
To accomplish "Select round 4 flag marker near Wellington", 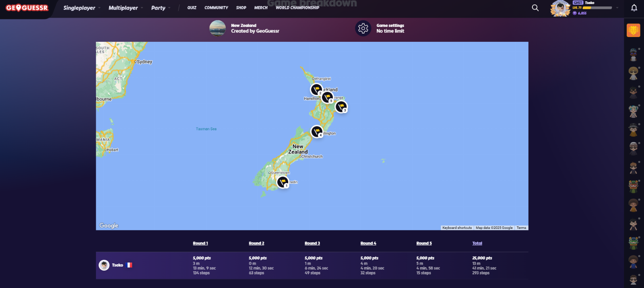I will (x=317, y=131).
